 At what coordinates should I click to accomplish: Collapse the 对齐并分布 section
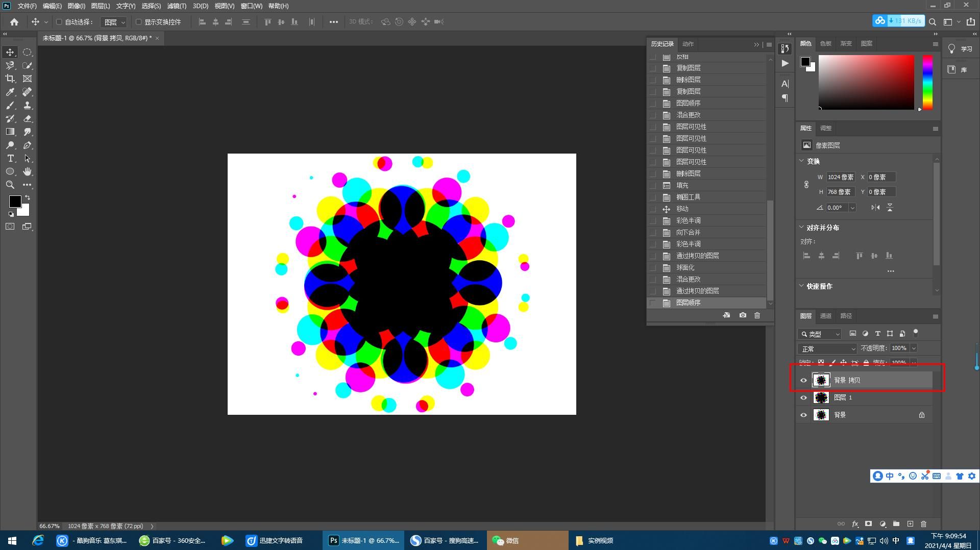801,228
